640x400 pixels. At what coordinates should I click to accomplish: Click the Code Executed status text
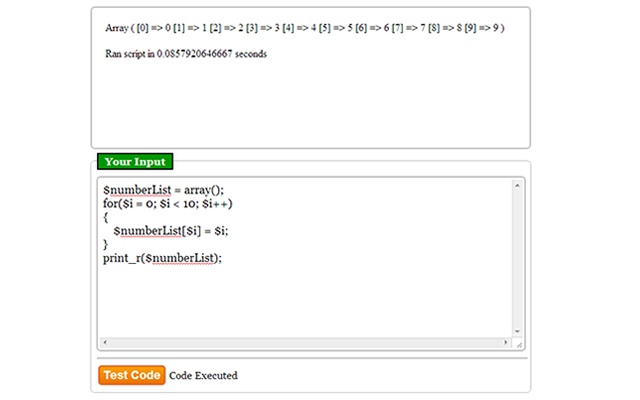[x=203, y=376]
